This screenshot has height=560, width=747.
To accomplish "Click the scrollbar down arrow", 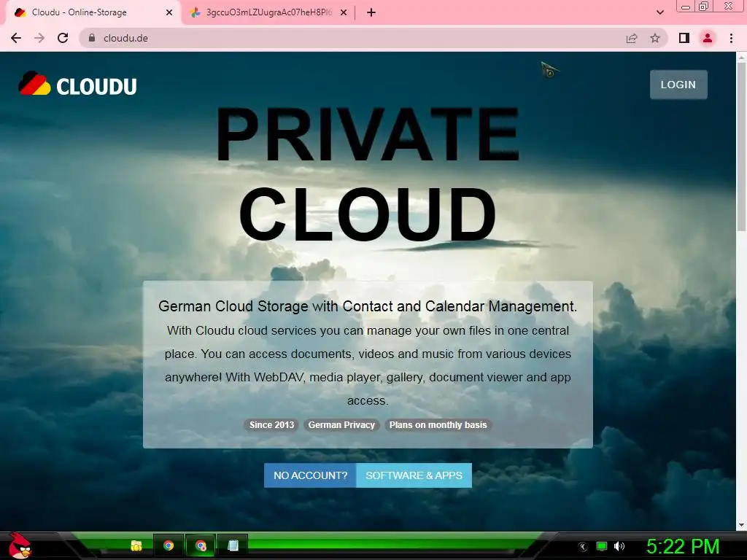I will [742, 525].
